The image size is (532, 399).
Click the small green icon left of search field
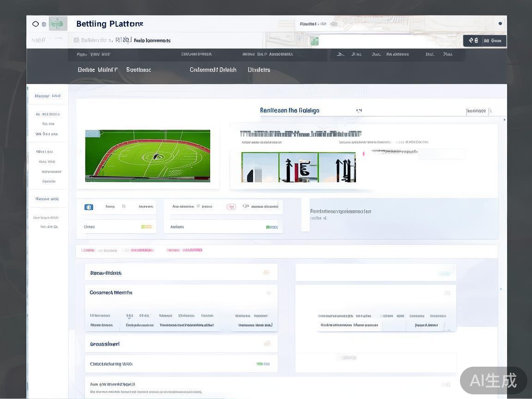314,41
